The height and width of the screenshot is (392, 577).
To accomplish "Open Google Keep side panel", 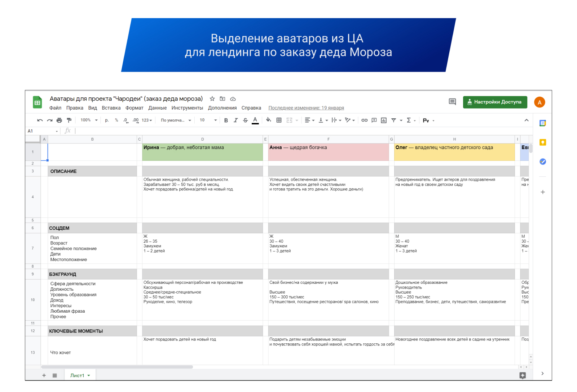I will coord(543,142).
